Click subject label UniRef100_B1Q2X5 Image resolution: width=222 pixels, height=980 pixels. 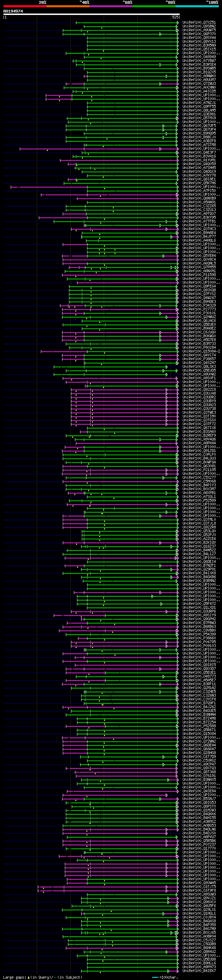199,72
